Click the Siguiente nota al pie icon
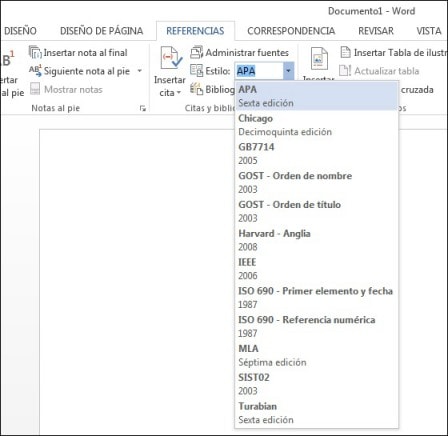This screenshot has width=448, height=436. click(x=35, y=71)
